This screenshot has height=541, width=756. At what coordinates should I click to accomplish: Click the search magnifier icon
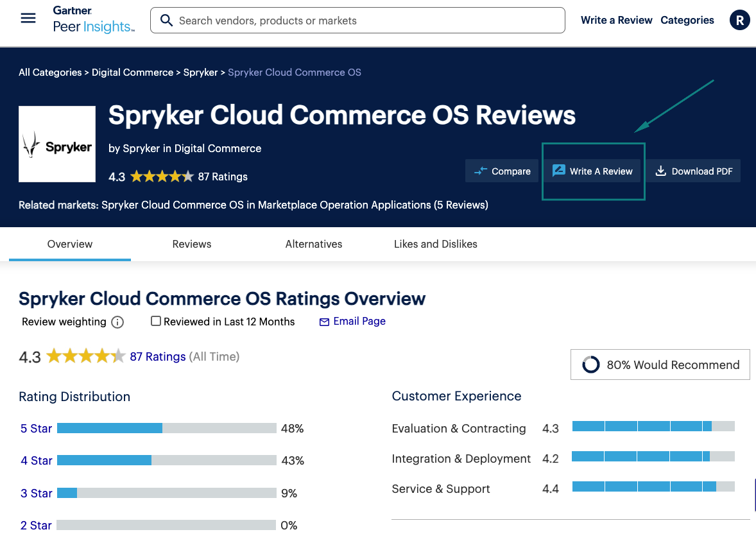coord(166,21)
